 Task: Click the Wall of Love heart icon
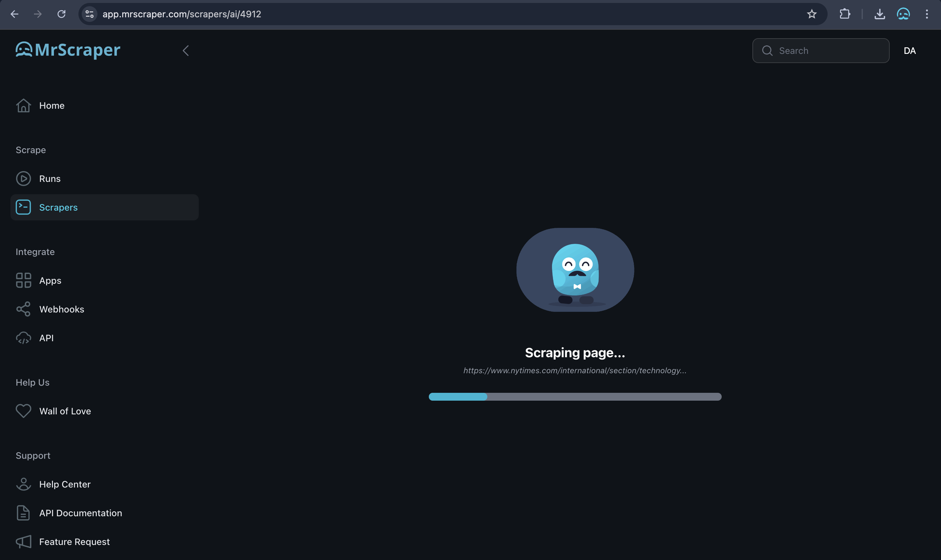[23, 411]
